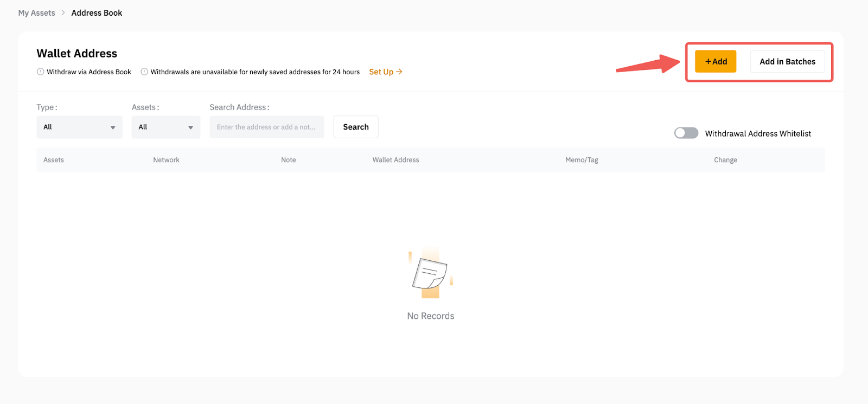Click the breadcrumb chevron after My Assets

click(x=63, y=13)
